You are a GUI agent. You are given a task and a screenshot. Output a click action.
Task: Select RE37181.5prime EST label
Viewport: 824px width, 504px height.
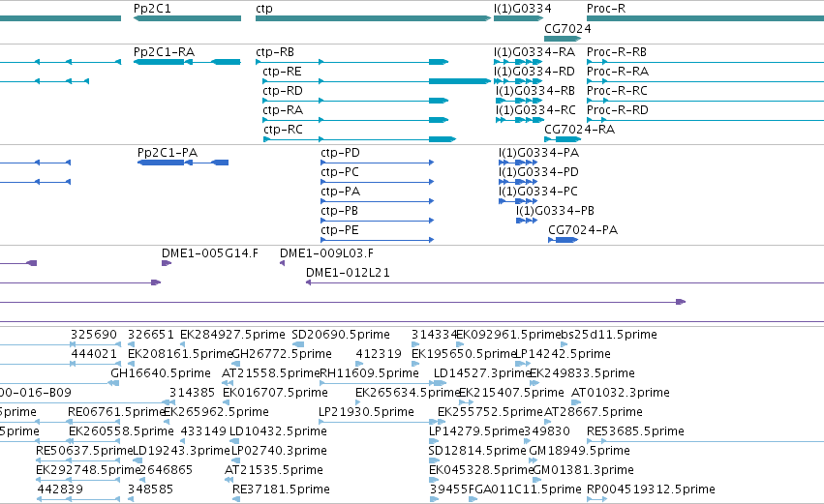(x=281, y=490)
